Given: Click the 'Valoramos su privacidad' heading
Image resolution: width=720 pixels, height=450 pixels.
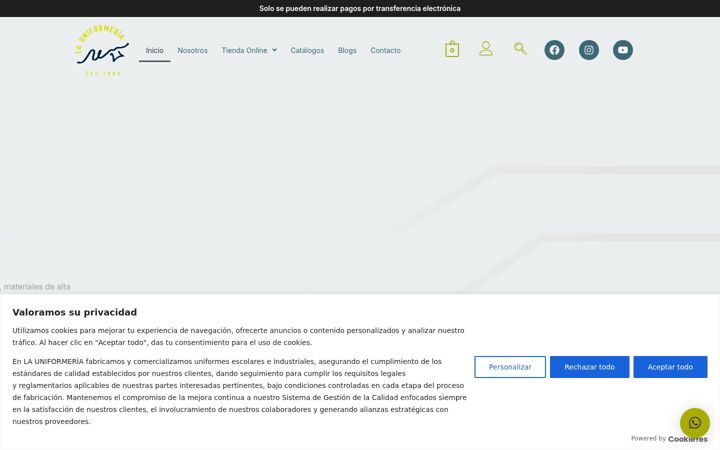Looking at the screenshot, I should 75,312.
